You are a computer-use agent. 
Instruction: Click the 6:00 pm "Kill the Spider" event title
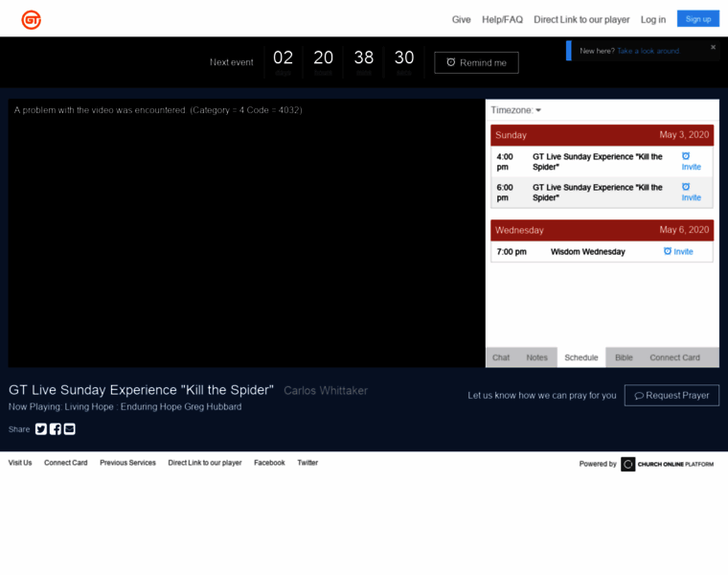[x=597, y=193]
